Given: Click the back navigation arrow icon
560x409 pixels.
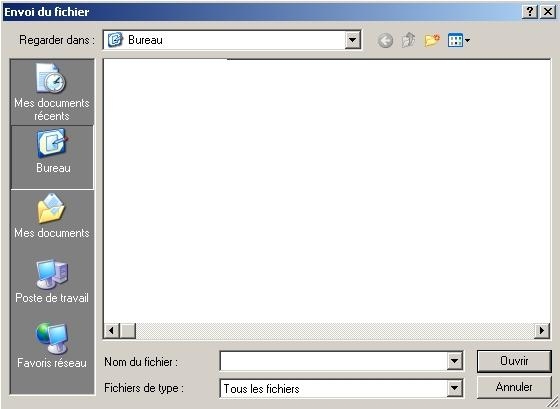Looking at the screenshot, I should click(x=385, y=40).
